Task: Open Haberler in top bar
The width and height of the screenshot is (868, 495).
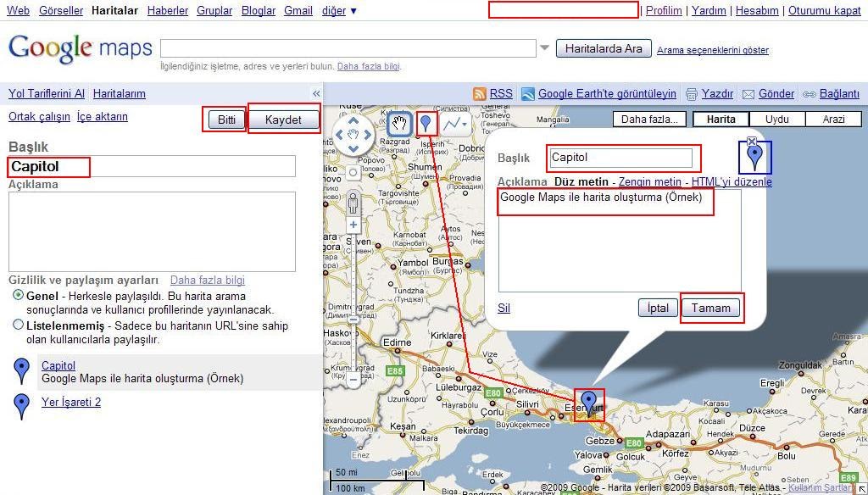Action: point(168,10)
